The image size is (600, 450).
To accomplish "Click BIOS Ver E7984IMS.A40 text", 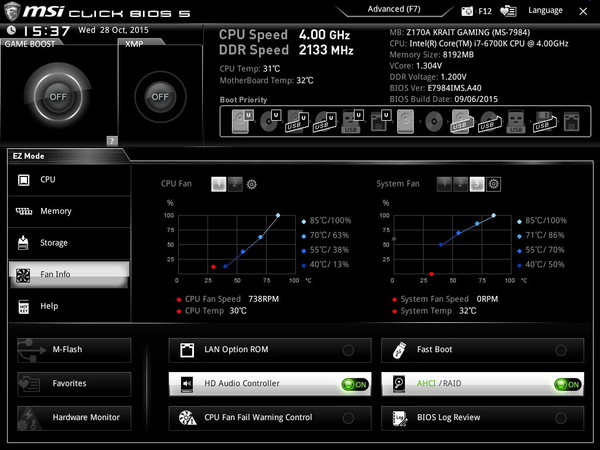I will [435, 88].
